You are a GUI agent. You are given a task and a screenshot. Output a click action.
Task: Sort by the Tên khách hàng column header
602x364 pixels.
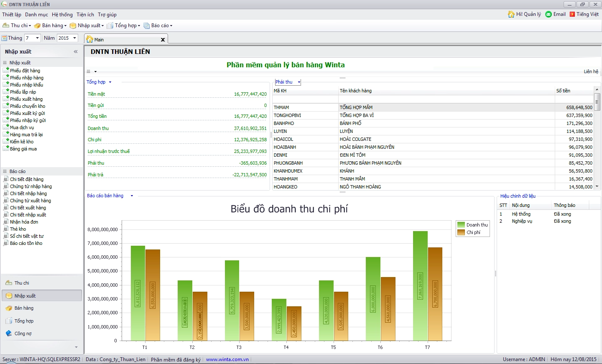pos(446,91)
